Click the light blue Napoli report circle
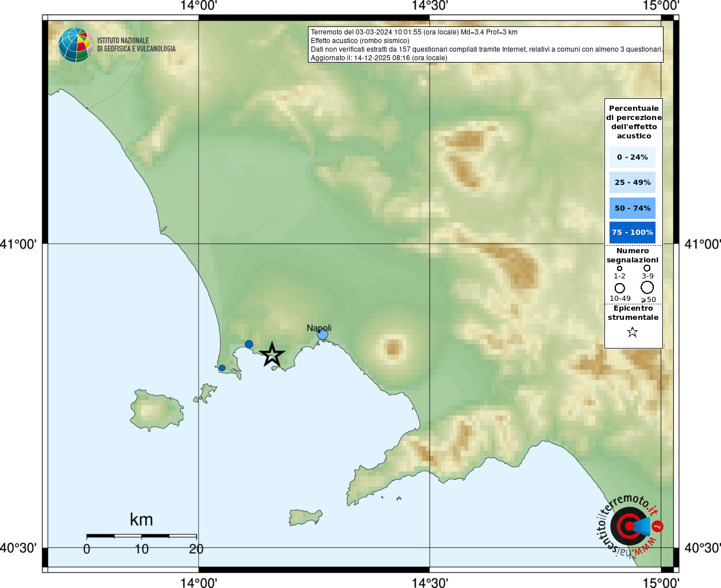The width and height of the screenshot is (721, 588). point(322,334)
